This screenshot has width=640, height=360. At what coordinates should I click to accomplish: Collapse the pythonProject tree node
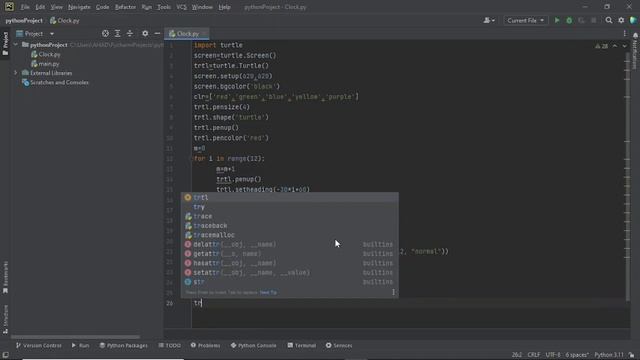pyautogui.click(x=16, y=45)
